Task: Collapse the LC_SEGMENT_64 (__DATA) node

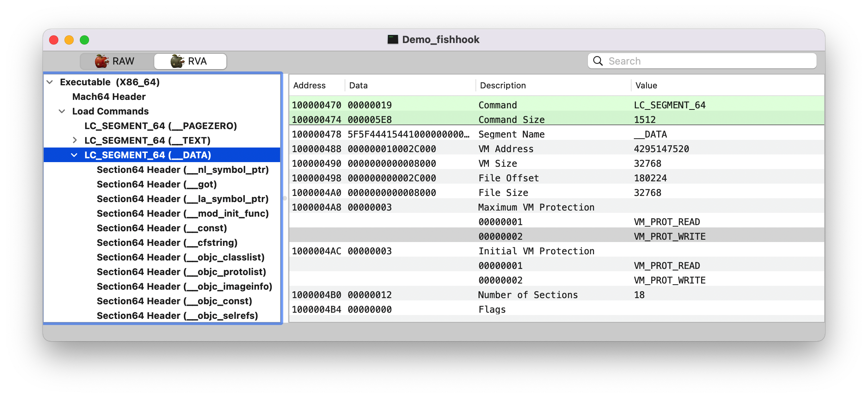Action: pos(74,155)
